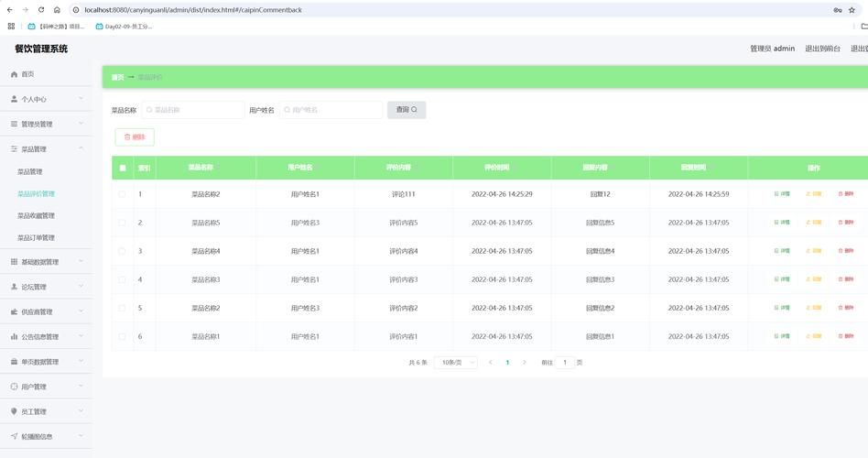The image size is (868, 458).
Task: Open the 10条/页 page size dropdown
Action: [x=456, y=363]
